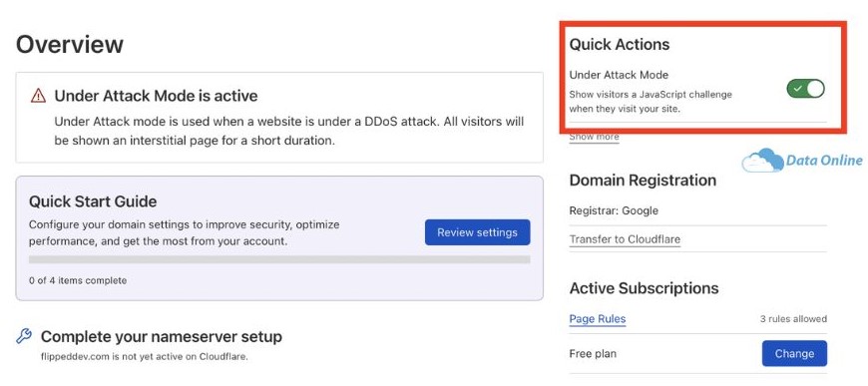The width and height of the screenshot is (868, 386).
Task: Select the Configure your domain settings description
Action: click(185, 233)
